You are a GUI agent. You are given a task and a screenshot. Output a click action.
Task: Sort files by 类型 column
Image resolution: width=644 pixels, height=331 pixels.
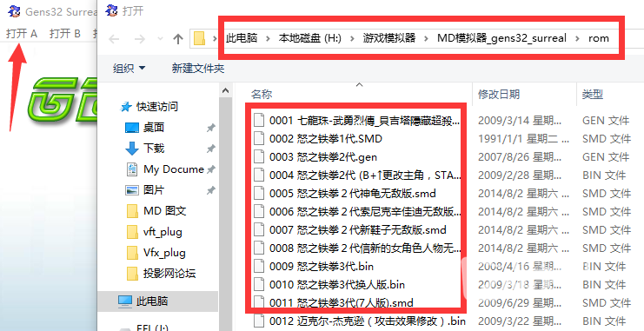pyautogui.click(x=592, y=94)
